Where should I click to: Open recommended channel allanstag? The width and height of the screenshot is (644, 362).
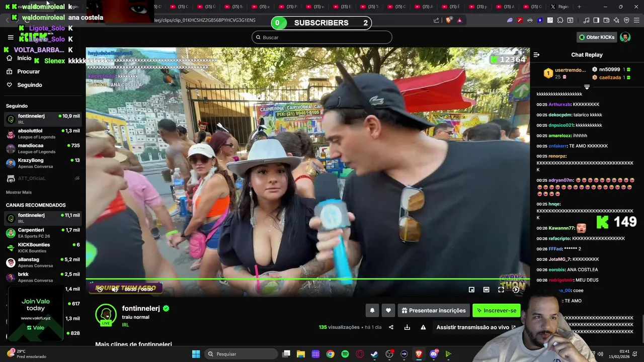pos(43,262)
